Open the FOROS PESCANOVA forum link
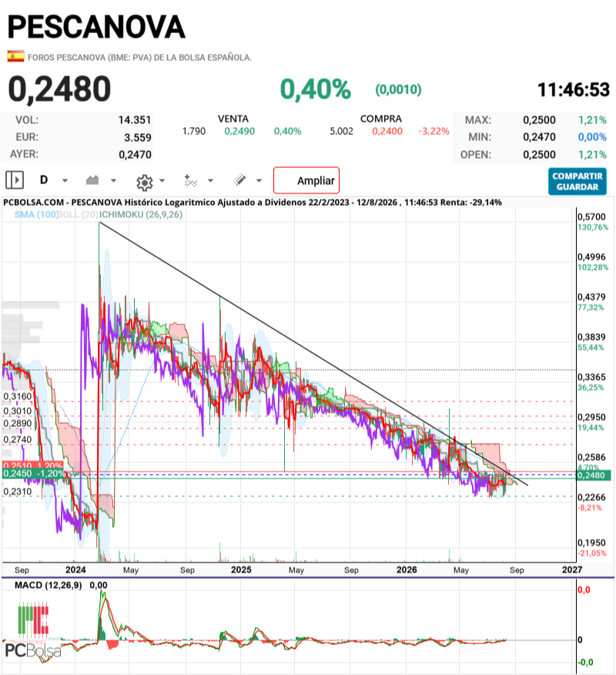The image size is (616, 675). point(140,57)
